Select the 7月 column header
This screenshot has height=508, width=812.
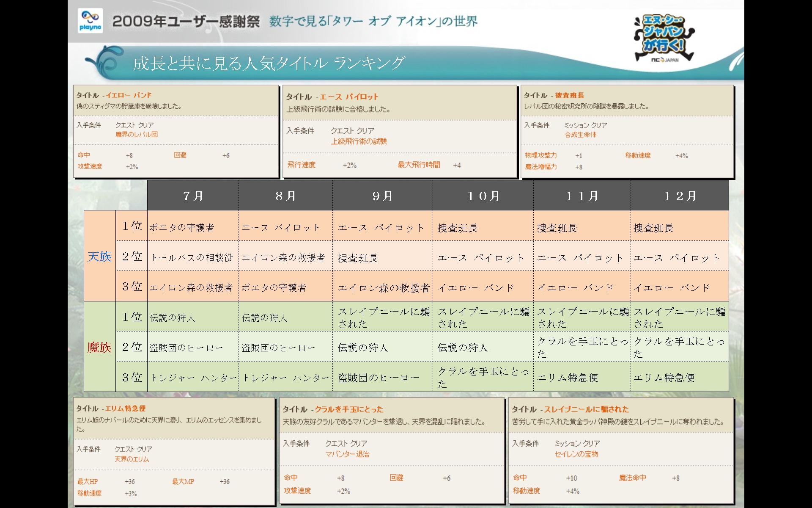coord(193,196)
